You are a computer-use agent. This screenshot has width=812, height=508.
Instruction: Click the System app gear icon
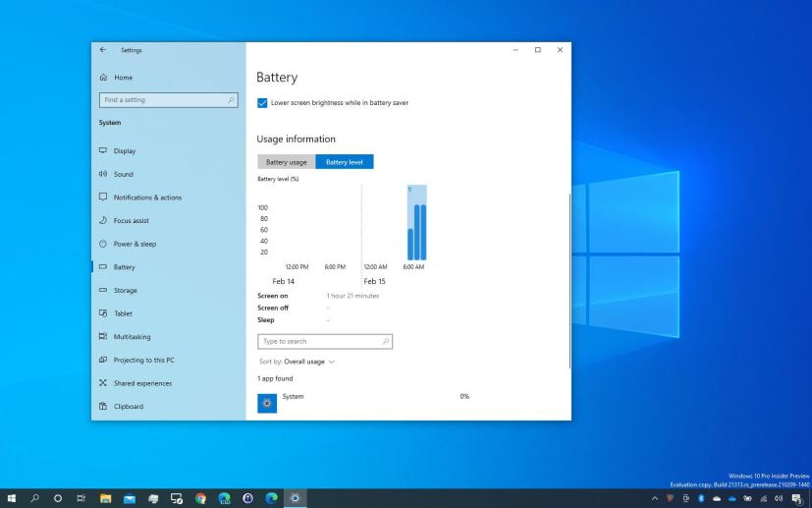tap(267, 403)
